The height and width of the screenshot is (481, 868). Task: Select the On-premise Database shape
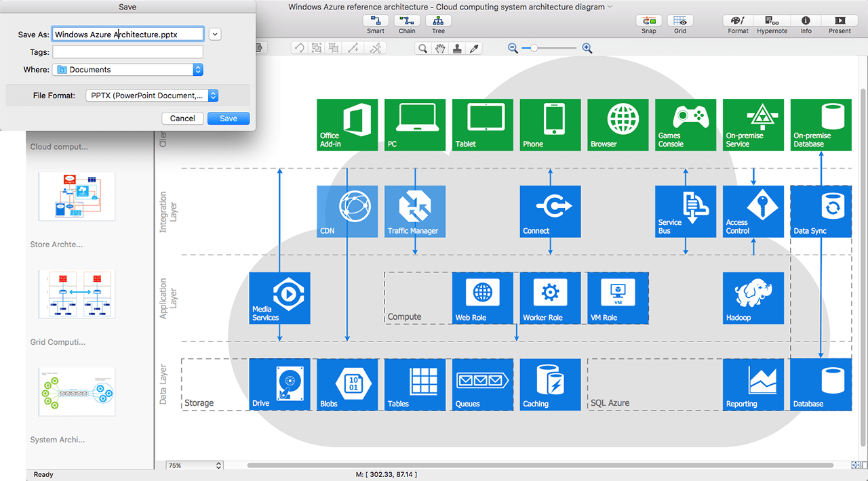pos(821,125)
